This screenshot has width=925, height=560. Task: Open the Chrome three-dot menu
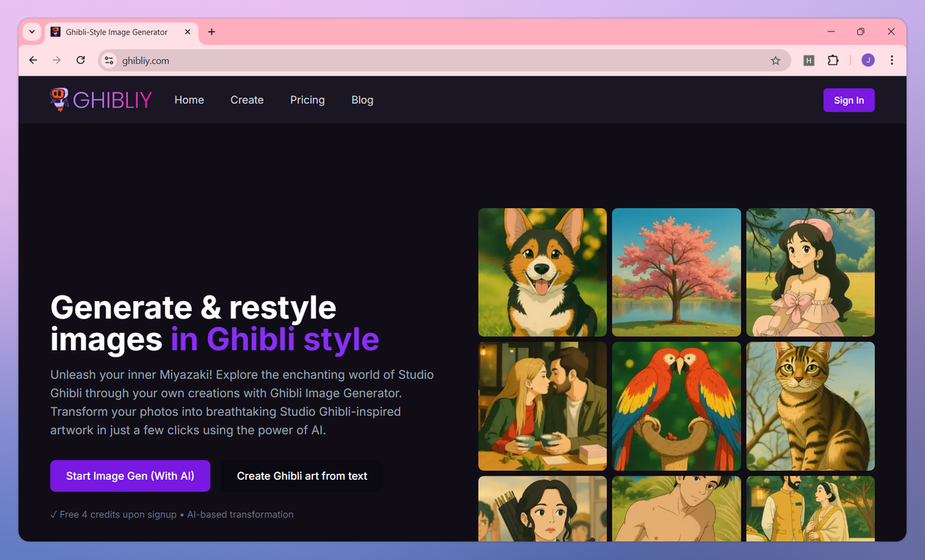point(892,60)
